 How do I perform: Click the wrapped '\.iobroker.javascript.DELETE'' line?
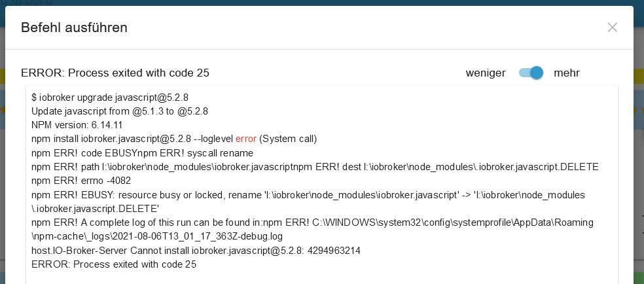tap(95, 209)
